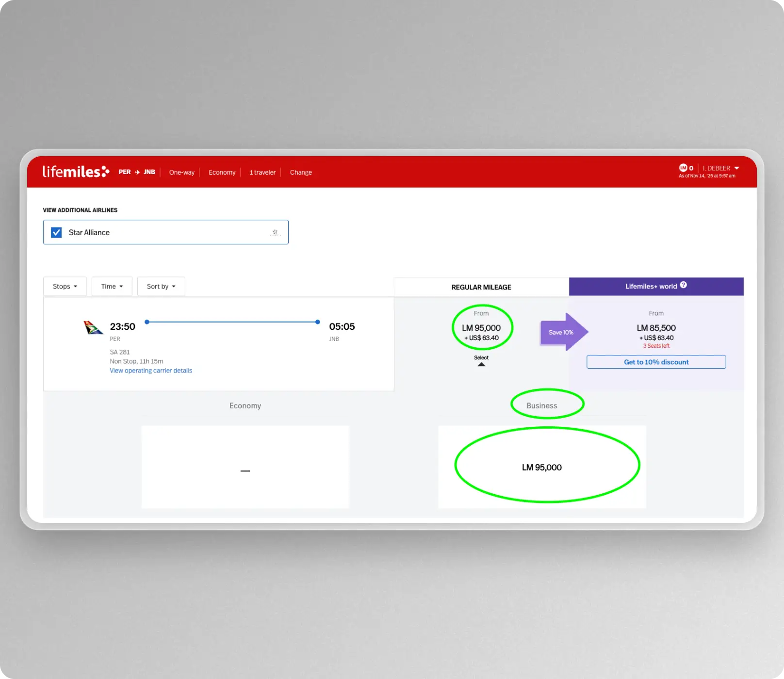
Task: Click the Save 10% arrow badge
Action: coord(564,332)
